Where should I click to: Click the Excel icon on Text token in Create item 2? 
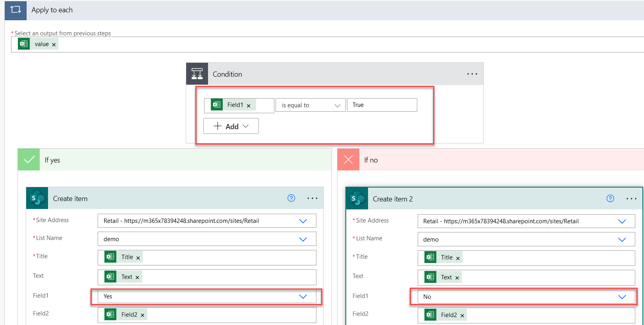click(x=430, y=277)
